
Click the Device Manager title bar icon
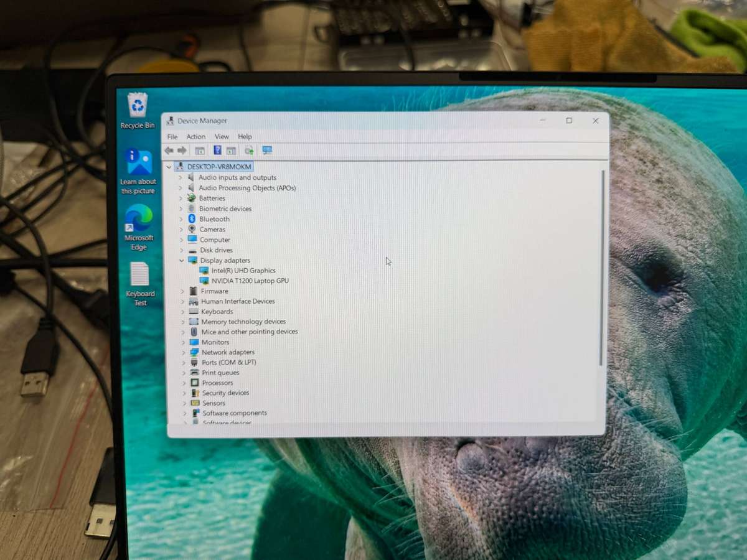click(x=170, y=121)
